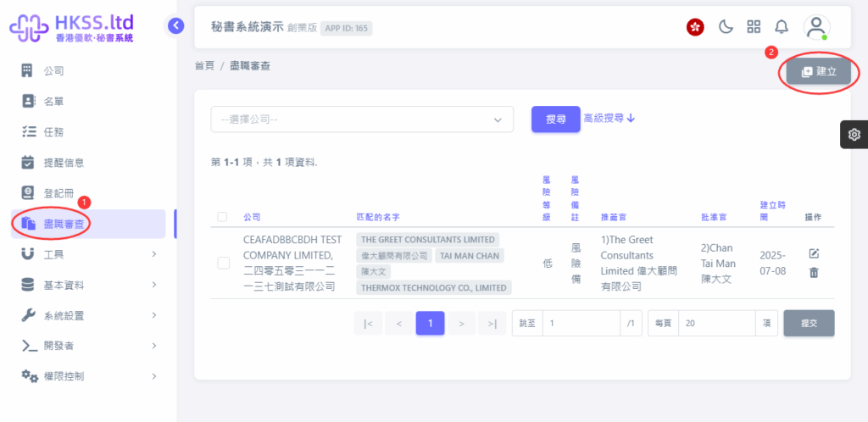Open the 選擇公司 company dropdown
Screen dimensions: 868x422
click(362, 119)
